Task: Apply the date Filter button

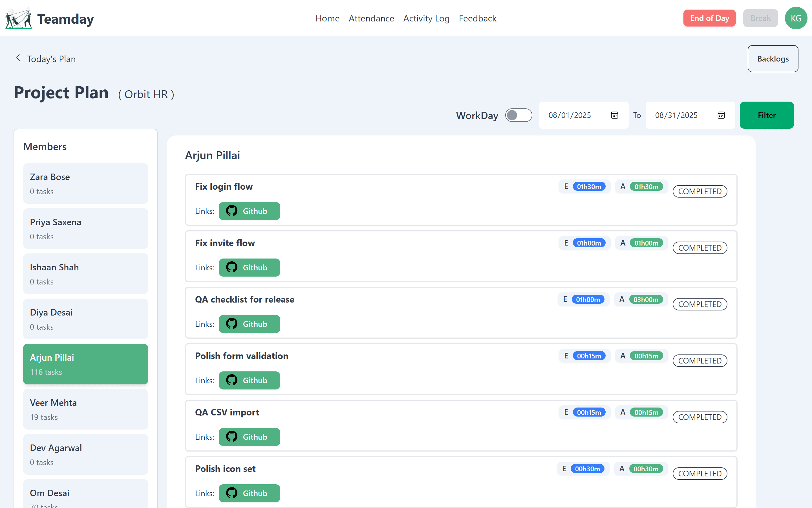Action: 766,115
